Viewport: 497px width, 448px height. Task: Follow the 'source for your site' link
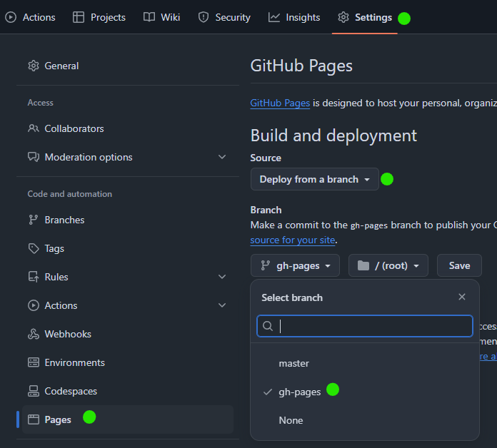tap(293, 240)
